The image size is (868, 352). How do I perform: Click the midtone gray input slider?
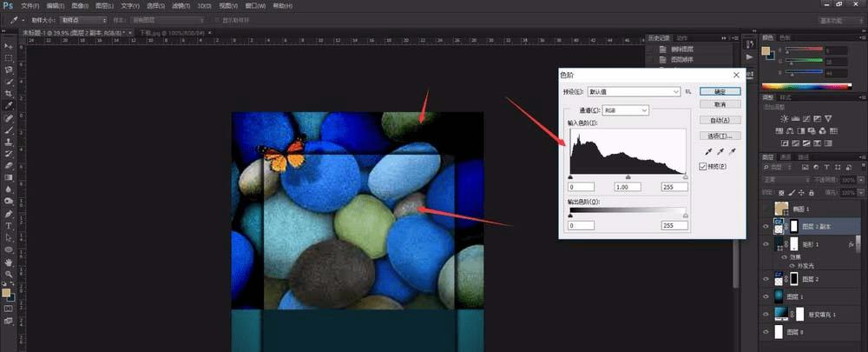(628, 176)
